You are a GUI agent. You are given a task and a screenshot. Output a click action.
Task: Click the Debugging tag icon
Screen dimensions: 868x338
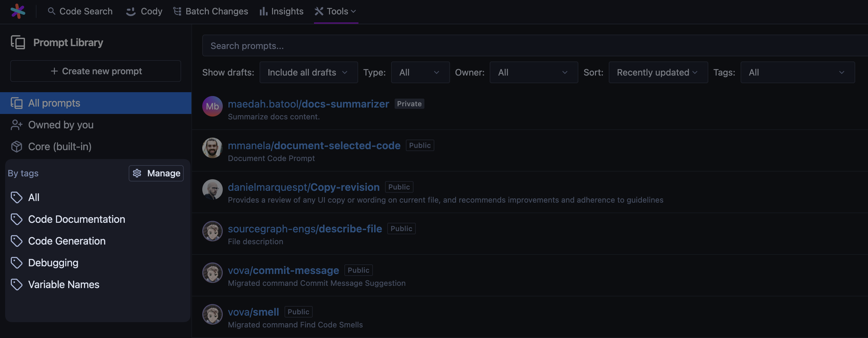(x=17, y=263)
